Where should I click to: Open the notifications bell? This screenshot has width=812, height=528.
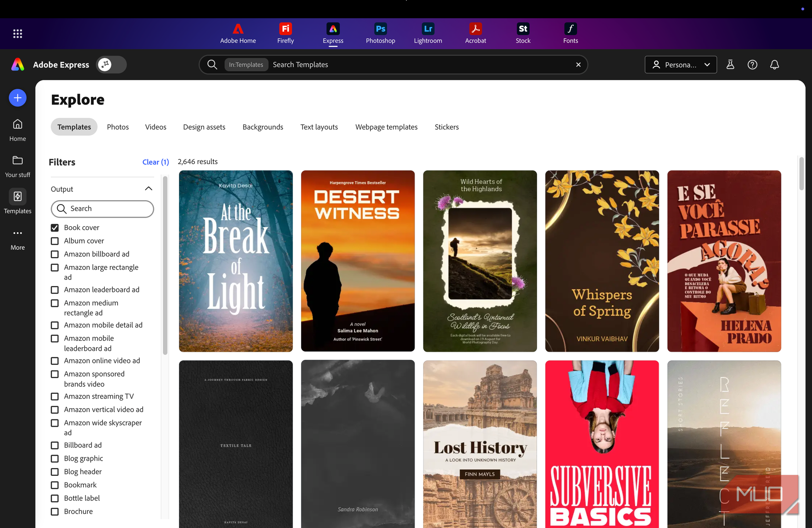click(x=774, y=65)
